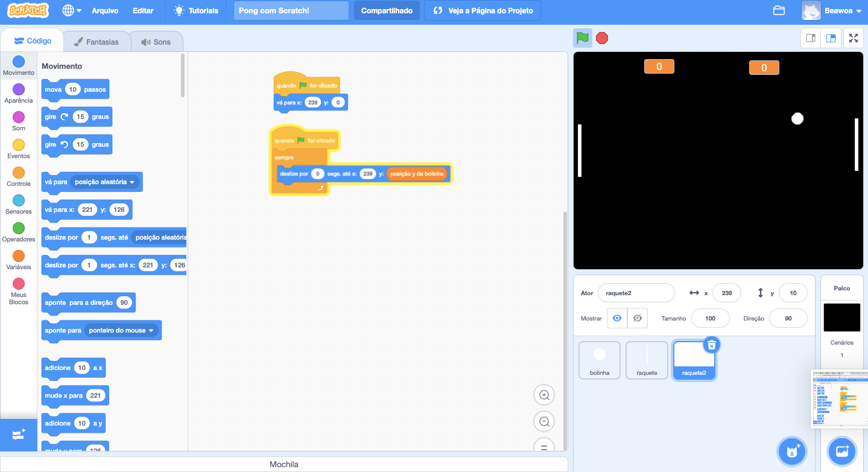Select the Som block category
Viewport: 868px width, 472px height.
click(19, 121)
